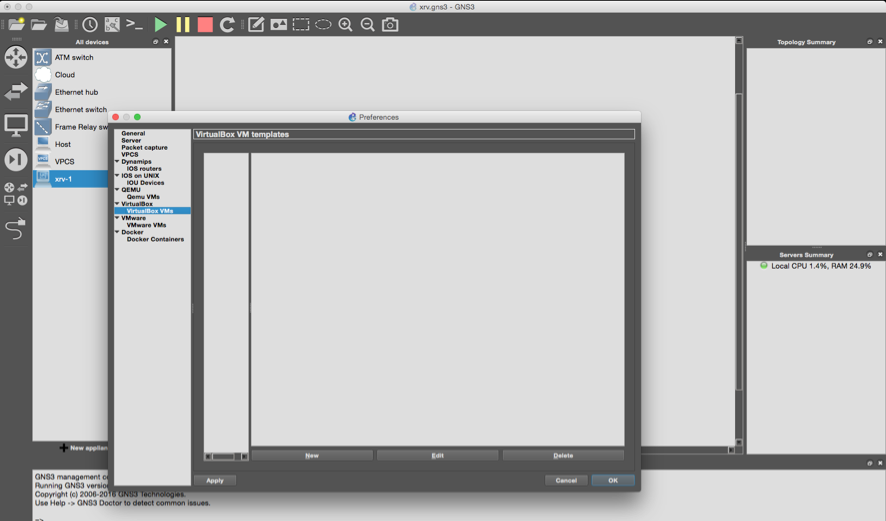This screenshot has width=886, height=521.
Task: Click the Zoom in magnifier icon
Action: click(345, 24)
